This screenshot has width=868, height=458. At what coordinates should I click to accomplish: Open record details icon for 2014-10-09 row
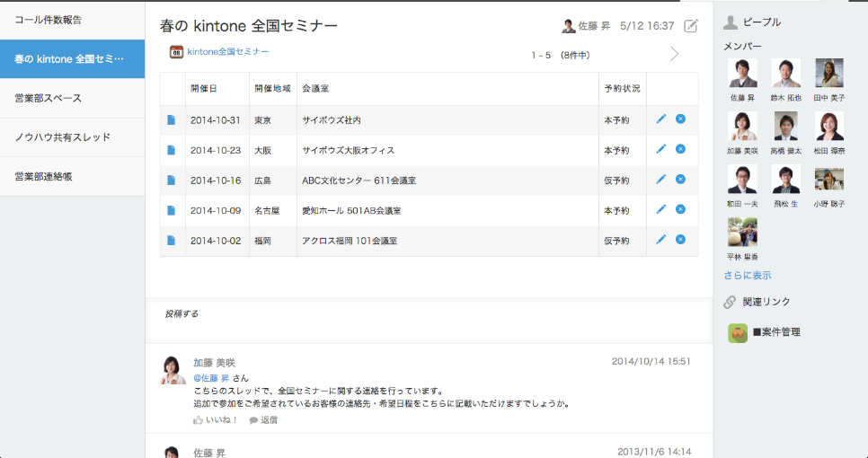pos(171,210)
